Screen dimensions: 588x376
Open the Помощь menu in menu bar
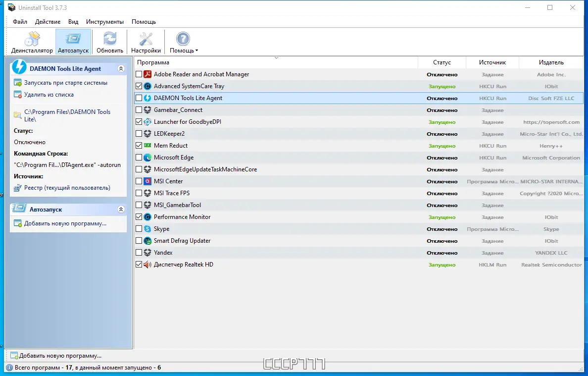click(144, 22)
